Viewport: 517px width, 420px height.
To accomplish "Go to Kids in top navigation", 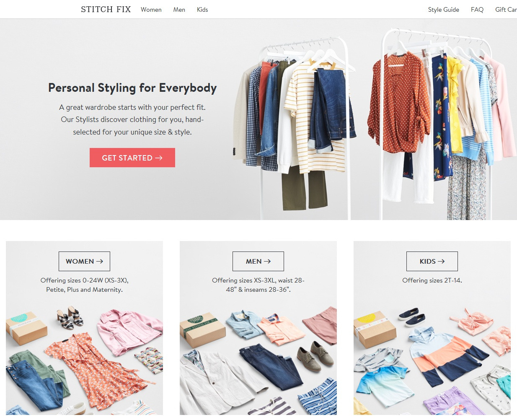I will click(x=202, y=10).
